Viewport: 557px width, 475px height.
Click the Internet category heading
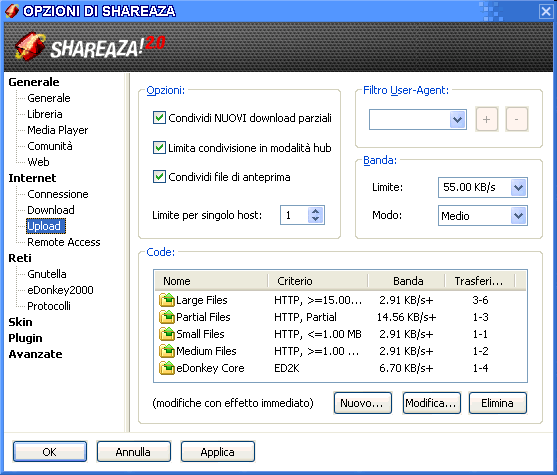point(32,178)
